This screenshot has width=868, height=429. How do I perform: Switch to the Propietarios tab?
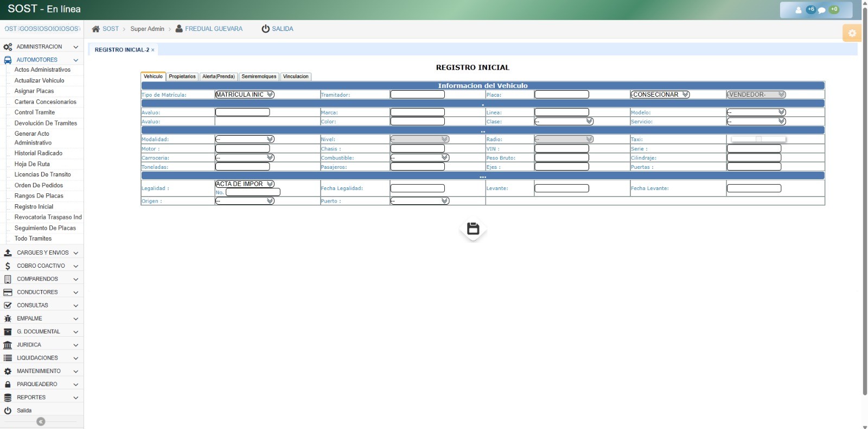[x=182, y=77]
